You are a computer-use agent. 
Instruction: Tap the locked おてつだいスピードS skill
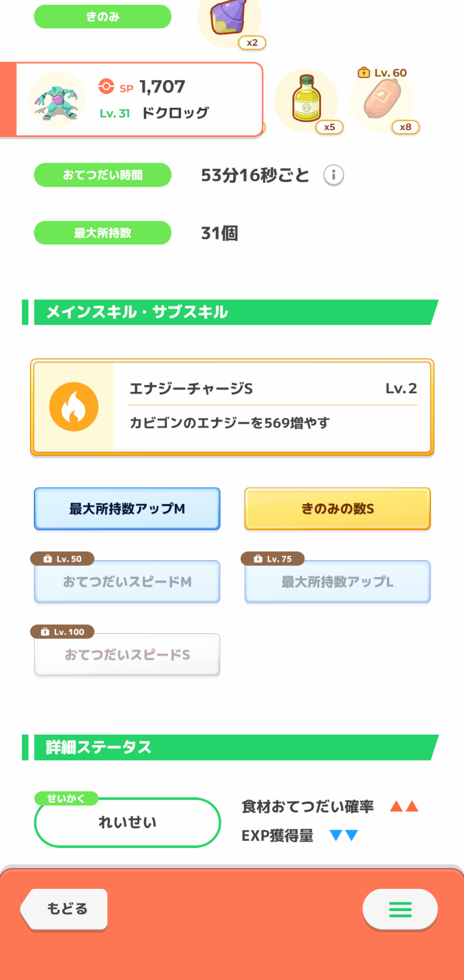point(127,655)
